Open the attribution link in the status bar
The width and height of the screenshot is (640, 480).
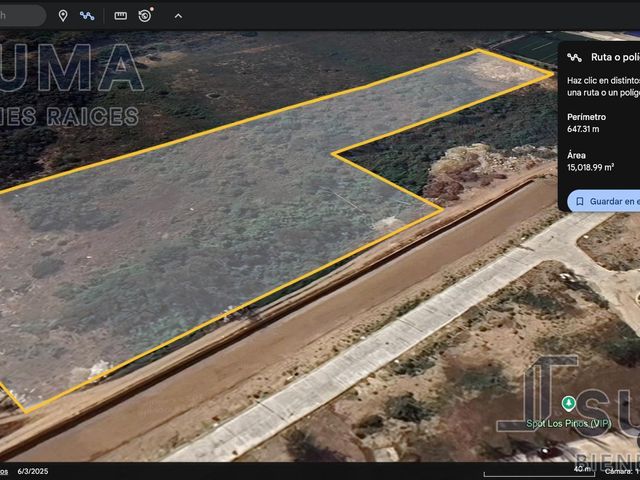[x=4, y=471]
